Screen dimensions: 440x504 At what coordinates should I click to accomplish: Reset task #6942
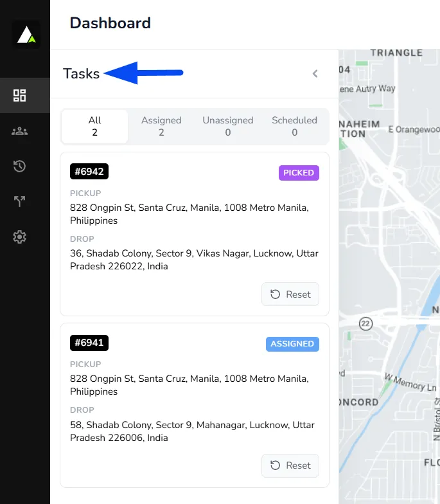tap(290, 294)
